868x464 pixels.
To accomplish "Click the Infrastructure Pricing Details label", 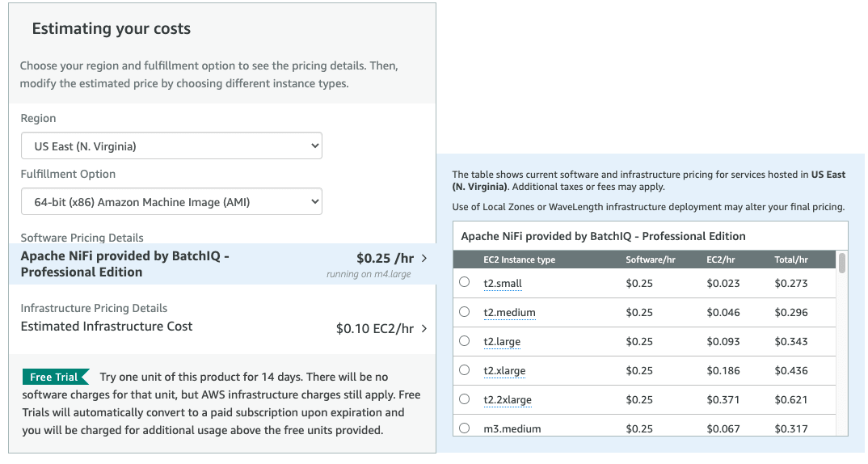I will point(94,309).
